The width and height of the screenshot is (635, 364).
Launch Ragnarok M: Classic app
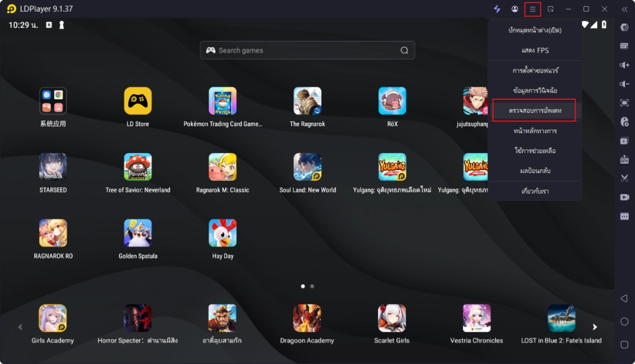click(x=223, y=173)
